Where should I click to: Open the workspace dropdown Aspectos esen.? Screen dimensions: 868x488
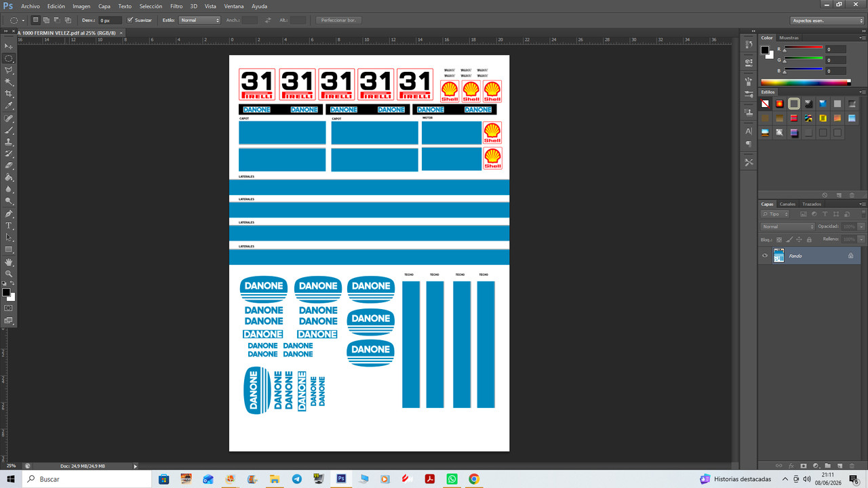[828, 20]
